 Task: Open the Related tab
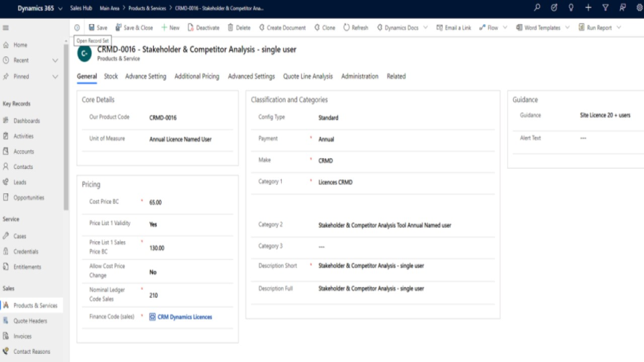(396, 76)
